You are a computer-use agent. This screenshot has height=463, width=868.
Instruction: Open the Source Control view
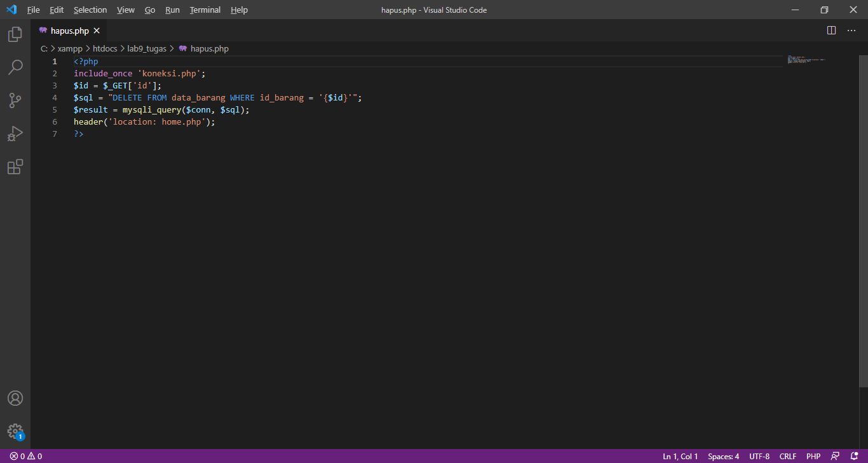pos(15,100)
